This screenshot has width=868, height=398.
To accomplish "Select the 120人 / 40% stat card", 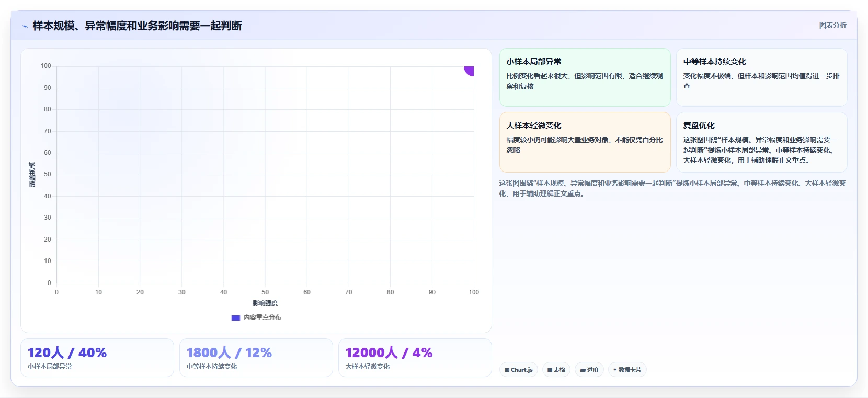I will point(97,358).
